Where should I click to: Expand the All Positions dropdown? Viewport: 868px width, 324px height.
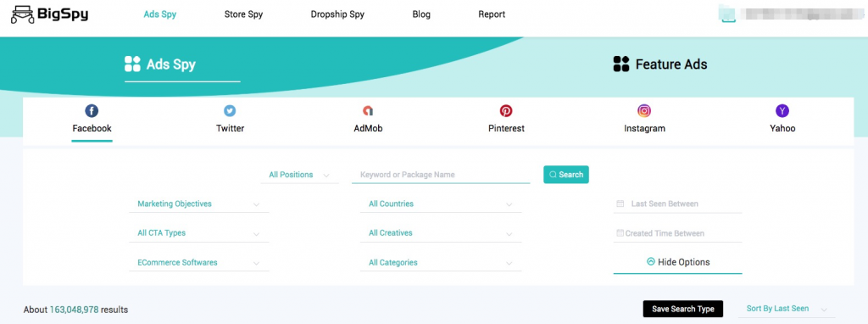[x=299, y=175]
